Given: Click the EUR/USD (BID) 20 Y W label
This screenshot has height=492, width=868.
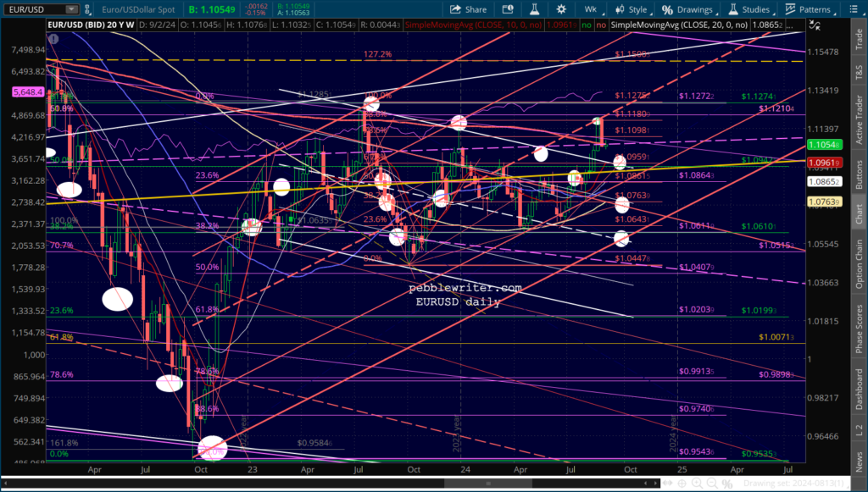Looking at the screenshot, I should click(x=91, y=25).
